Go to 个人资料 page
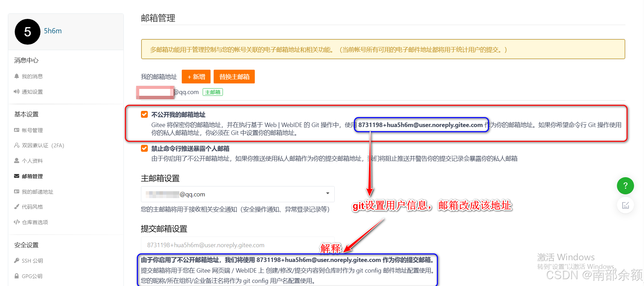 tap(32, 161)
